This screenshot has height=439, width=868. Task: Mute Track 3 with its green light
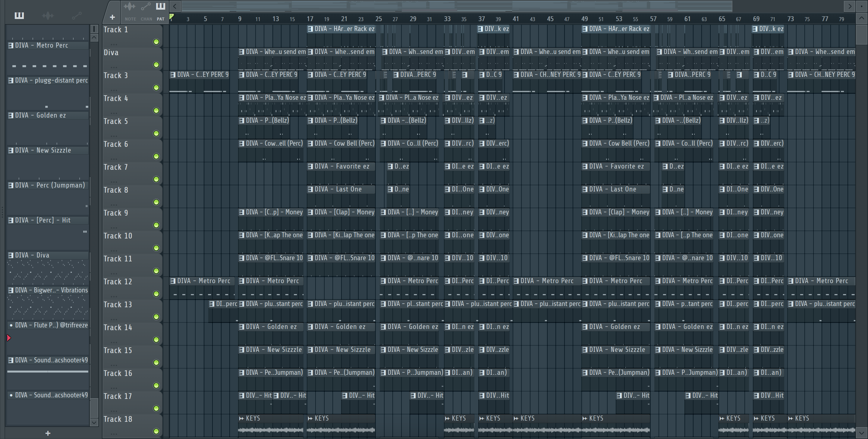click(x=156, y=88)
